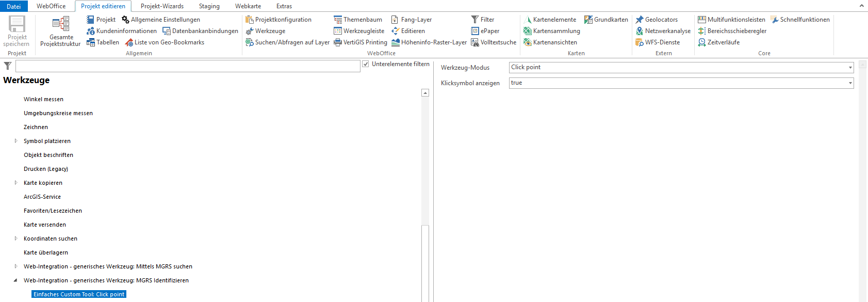The height and width of the screenshot is (302, 868).
Task: Open the Werkzeuge ribbon item
Action: click(x=266, y=31)
